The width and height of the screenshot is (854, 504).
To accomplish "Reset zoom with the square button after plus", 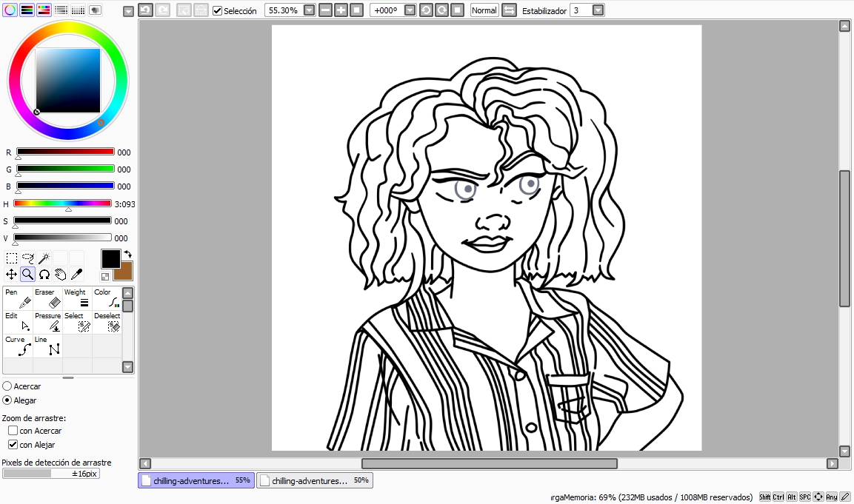I will coord(357,10).
